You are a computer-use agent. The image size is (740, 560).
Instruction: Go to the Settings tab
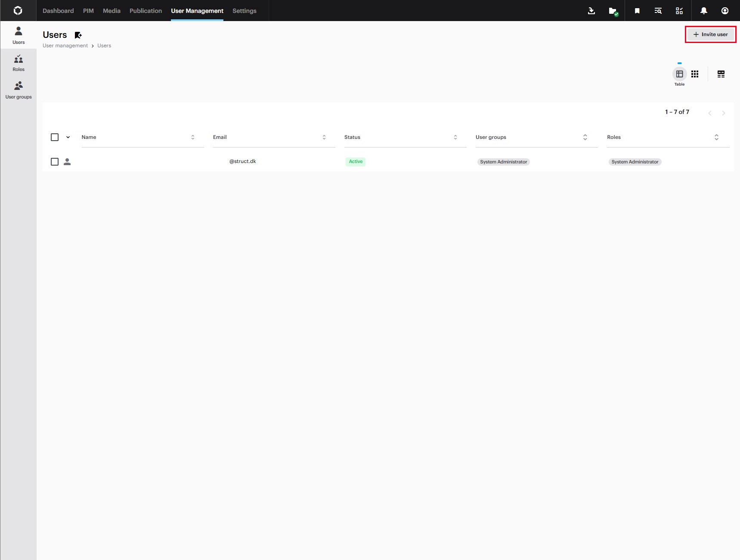244,11
